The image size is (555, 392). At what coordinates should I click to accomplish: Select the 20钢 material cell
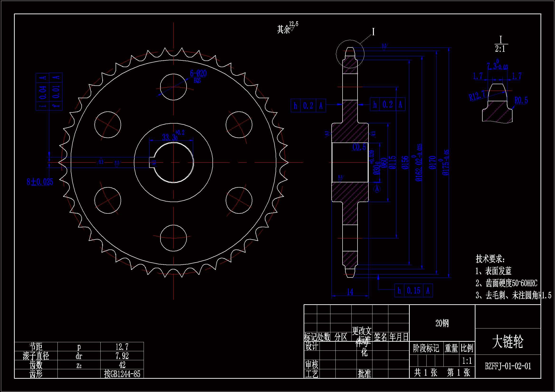tap(442, 323)
